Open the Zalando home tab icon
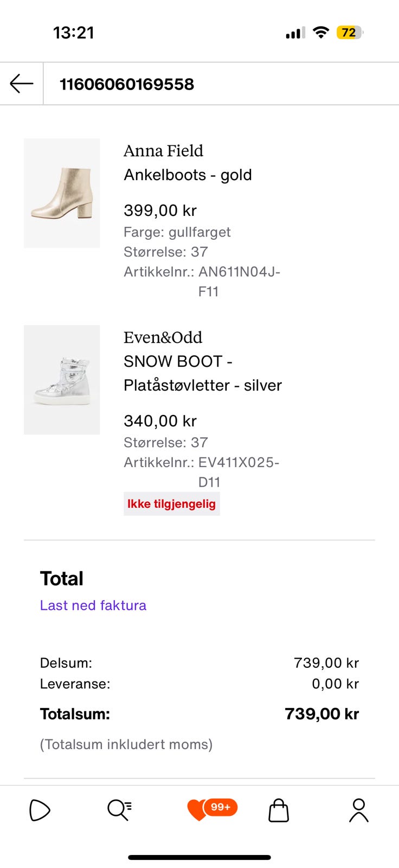Viewport: 399px width, 868px height. point(40,811)
